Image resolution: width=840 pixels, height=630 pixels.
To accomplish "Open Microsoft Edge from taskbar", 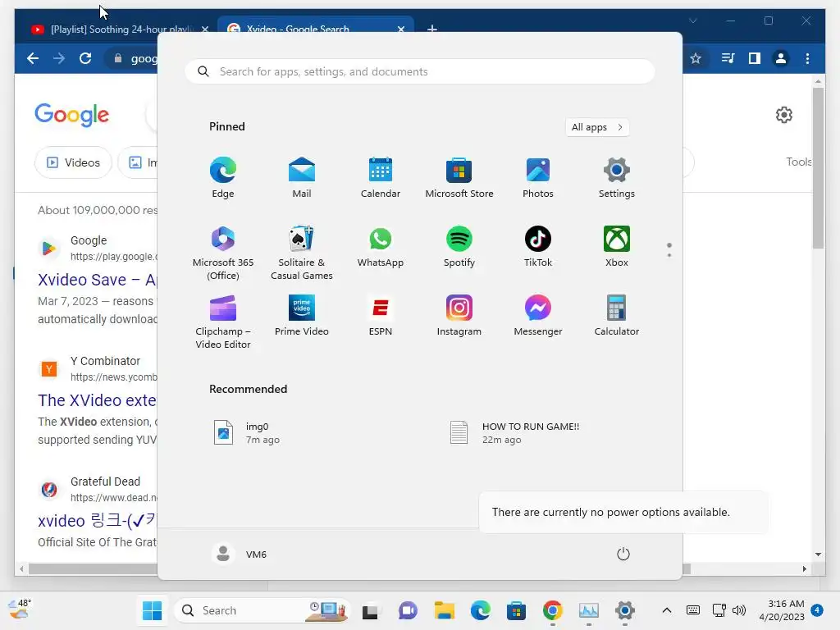I will [x=481, y=610].
